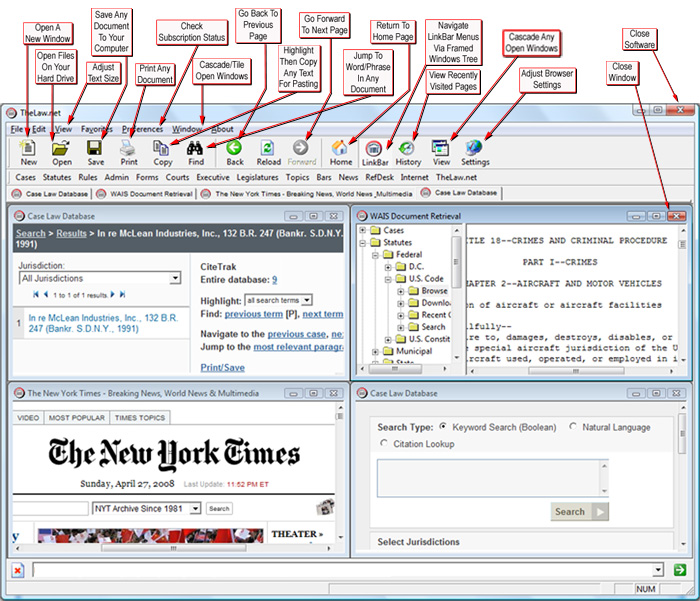700x601 pixels.
Task: Reload the page with Reload icon
Action: (x=268, y=147)
